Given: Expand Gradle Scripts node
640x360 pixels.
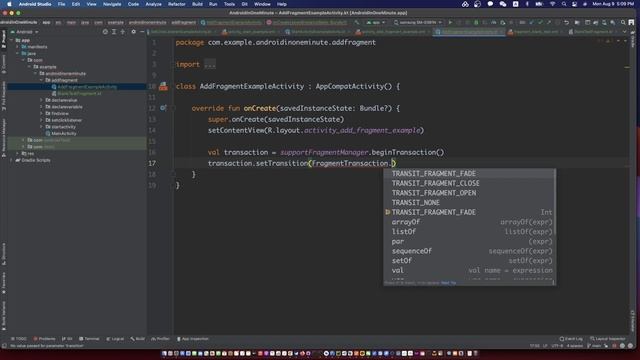Looking at the screenshot, I should pos(11,160).
